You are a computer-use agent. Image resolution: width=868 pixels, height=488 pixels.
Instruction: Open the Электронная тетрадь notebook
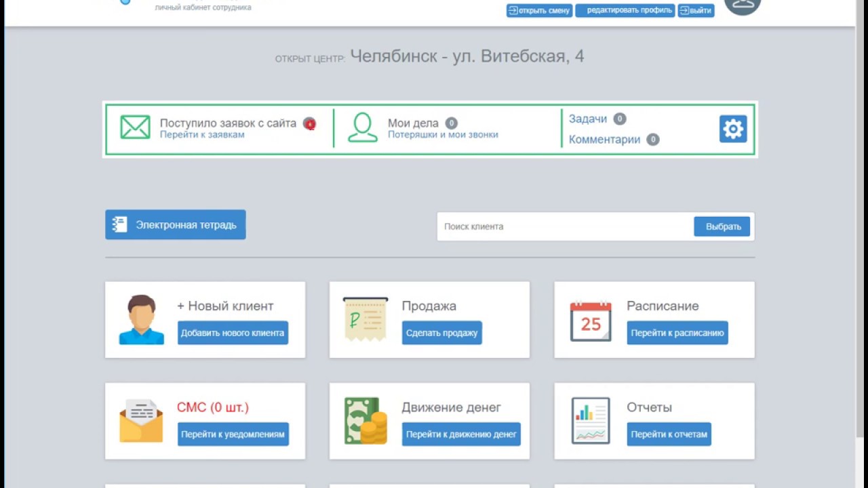pyautogui.click(x=176, y=225)
